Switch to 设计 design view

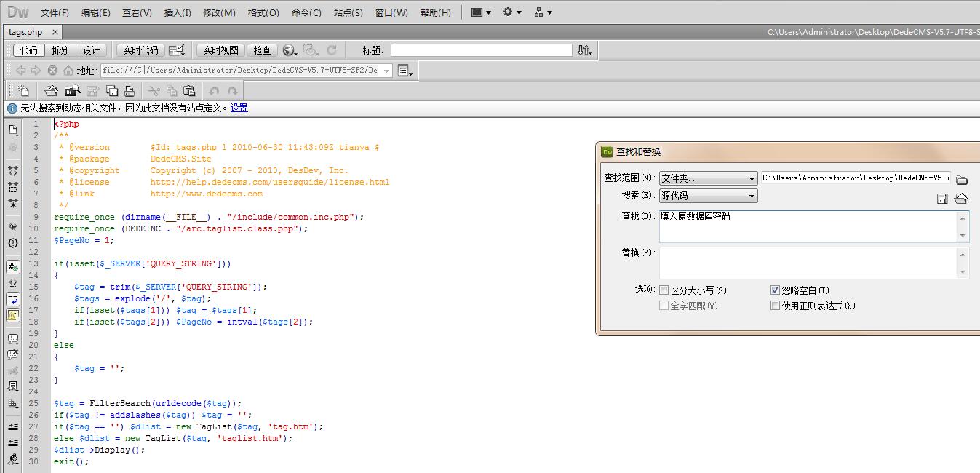click(91, 50)
